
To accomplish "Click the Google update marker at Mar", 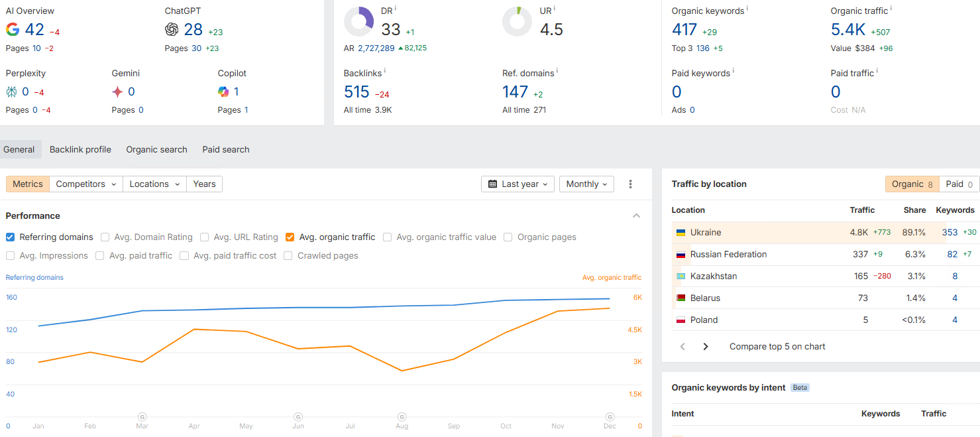I will click(x=142, y=416).
